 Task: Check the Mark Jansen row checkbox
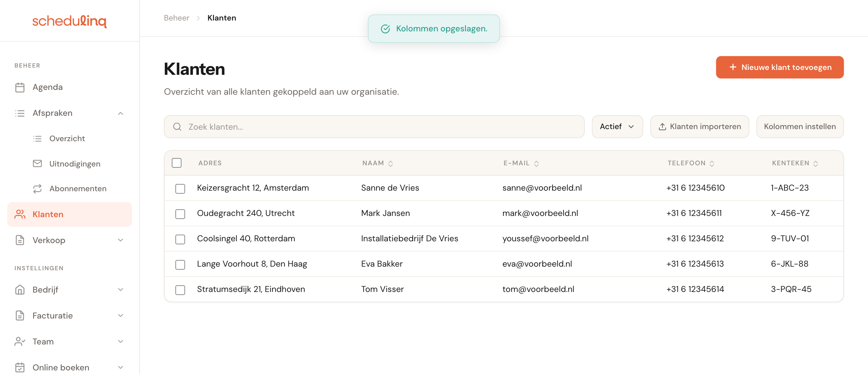(x=180, y=214)
